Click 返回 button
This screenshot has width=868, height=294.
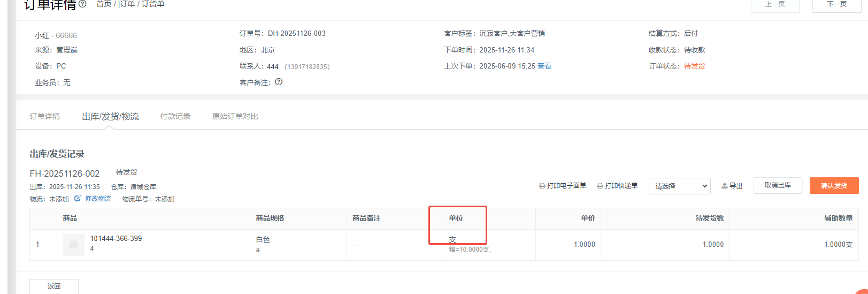click(54, 287)
